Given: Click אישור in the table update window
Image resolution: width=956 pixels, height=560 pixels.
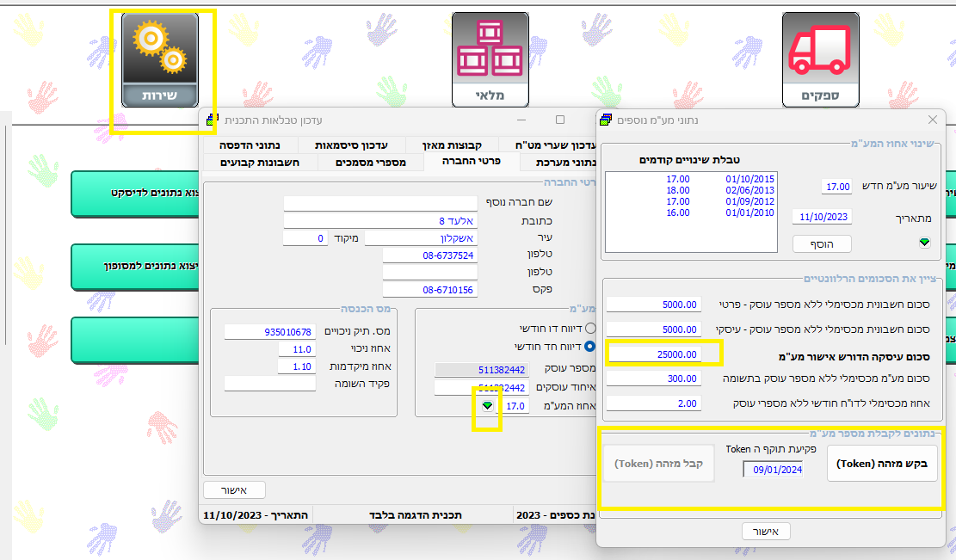Looking at the screenshot, I should pos(235,490).
